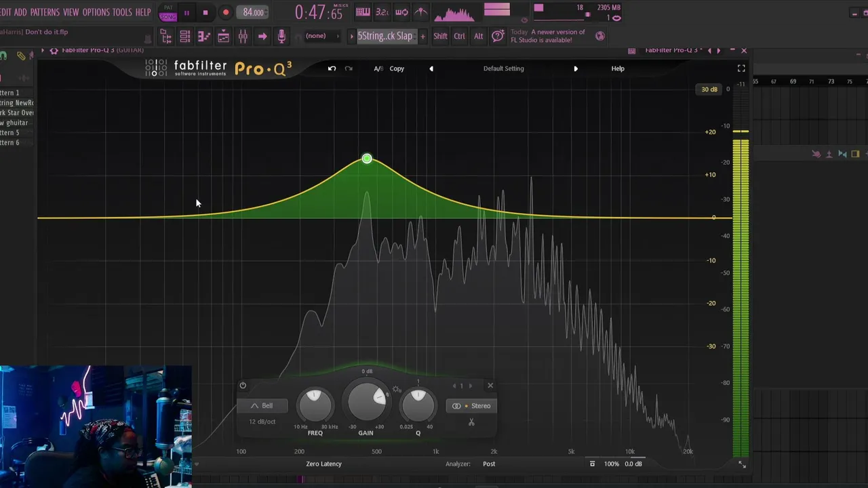The image size is (868, 488).
Task: Add new pattern with plus button
Action: coord(422,36)
